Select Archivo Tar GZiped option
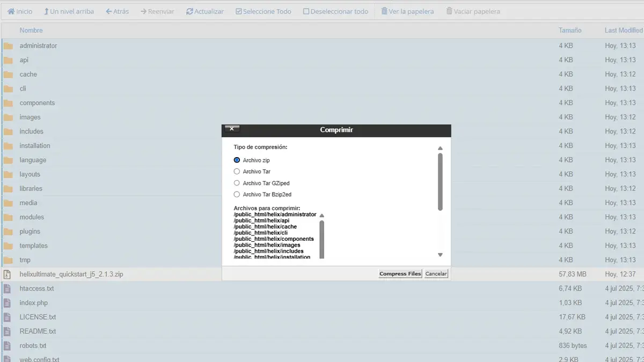The image size is (644, 362). point(237,183)
